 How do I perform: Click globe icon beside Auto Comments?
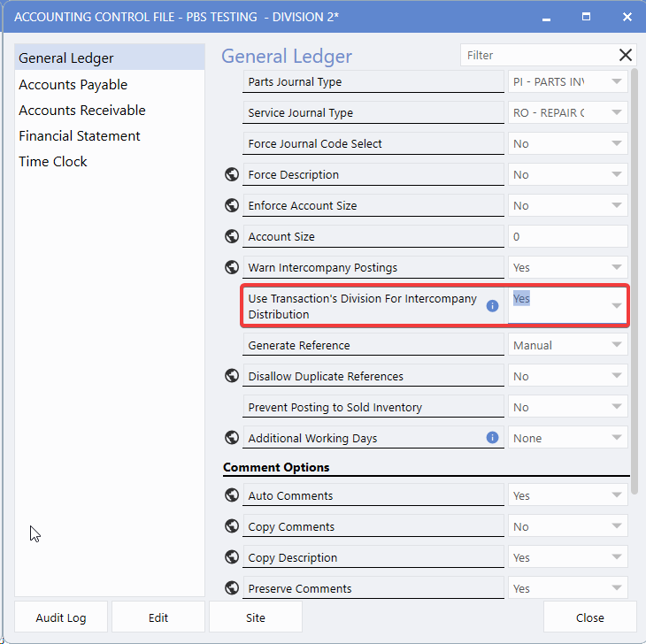tap(232, 496)
